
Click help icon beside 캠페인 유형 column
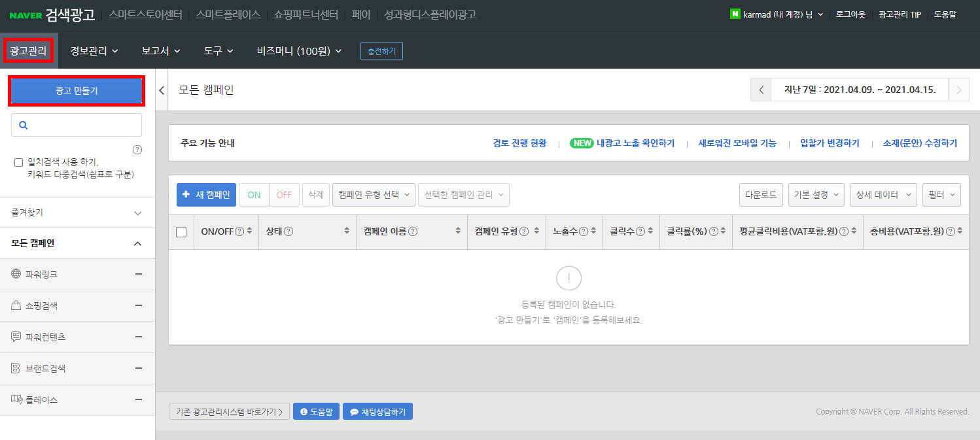pos(524,231)
